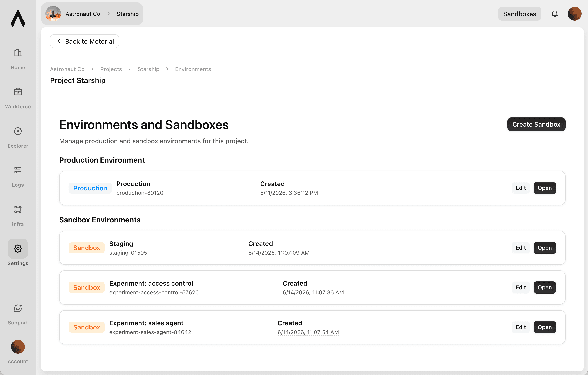
Task: Click the Staging environment name
Action: pos(121,243)
